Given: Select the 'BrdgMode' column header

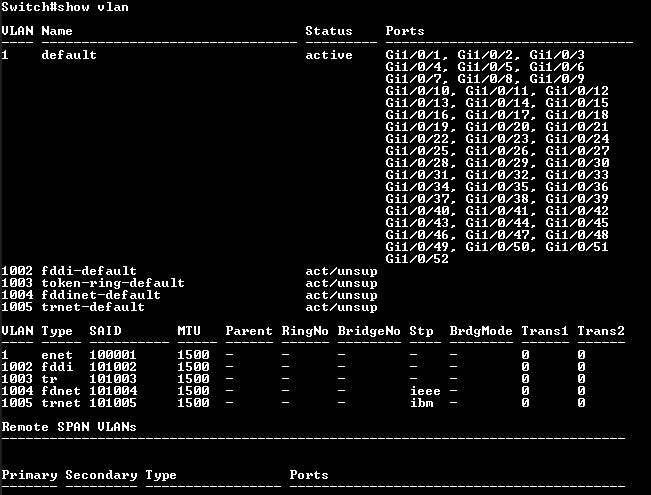Looking at the screenshot, I should (x=481, y=331).
